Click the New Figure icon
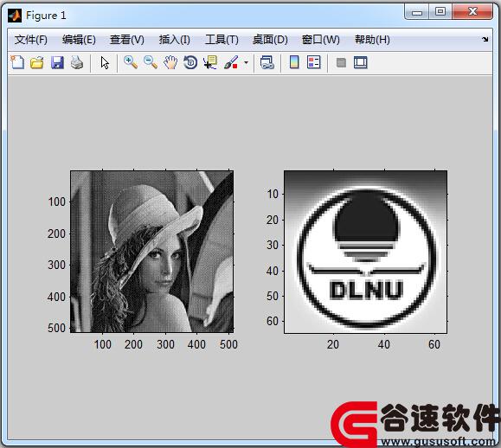 coord(17,62)
